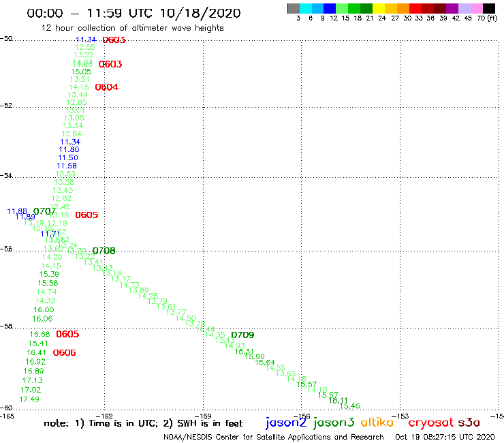Click the '12 hour collection of altimeter wave heights' subtitle

132,28
